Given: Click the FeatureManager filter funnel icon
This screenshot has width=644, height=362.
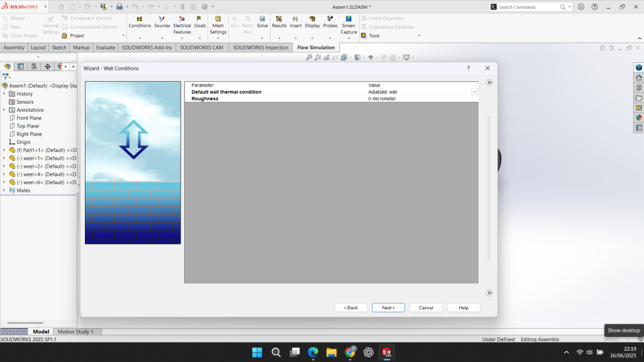Looking at the screenshot, I should pyautogui.click(x=6, y=77).
